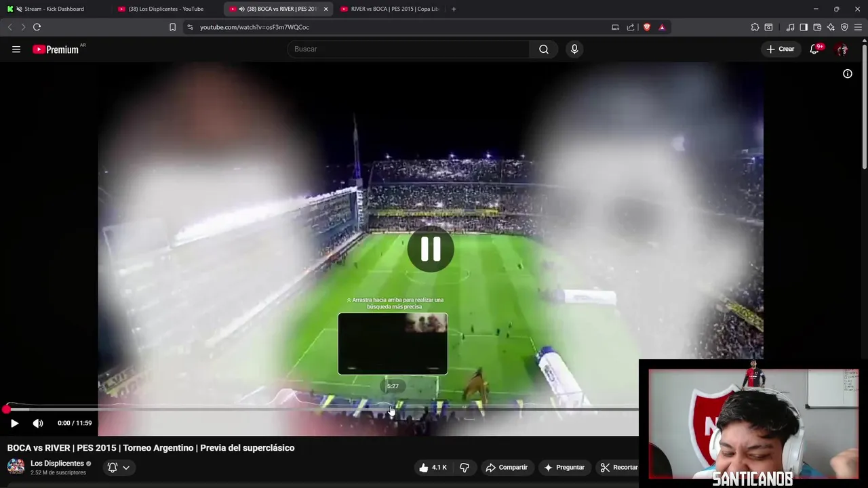Click the red playhead at video start
868x488 pixels.
(6, 409)
